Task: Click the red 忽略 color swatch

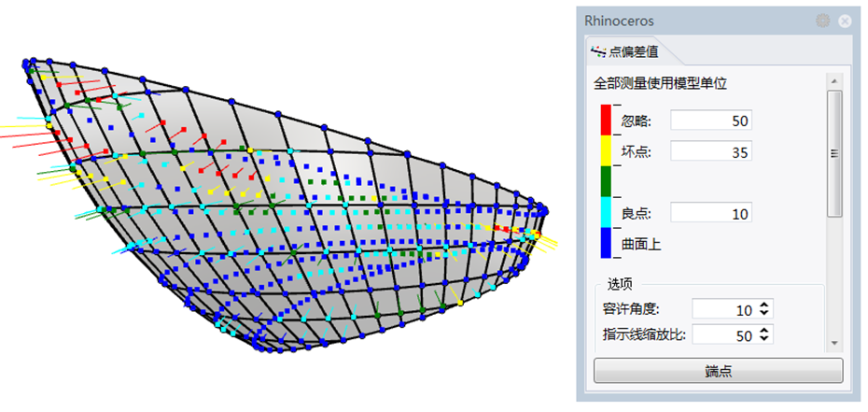Action: tap(606, 120)
